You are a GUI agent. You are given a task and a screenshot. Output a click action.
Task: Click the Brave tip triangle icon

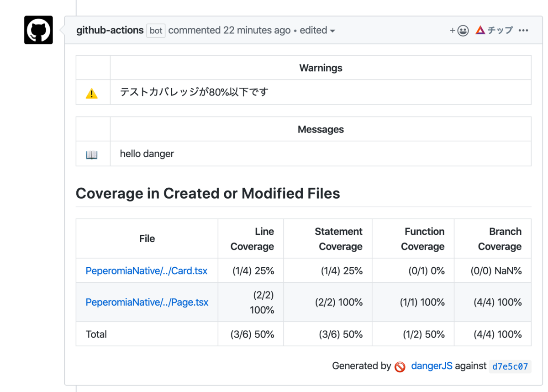480,30
